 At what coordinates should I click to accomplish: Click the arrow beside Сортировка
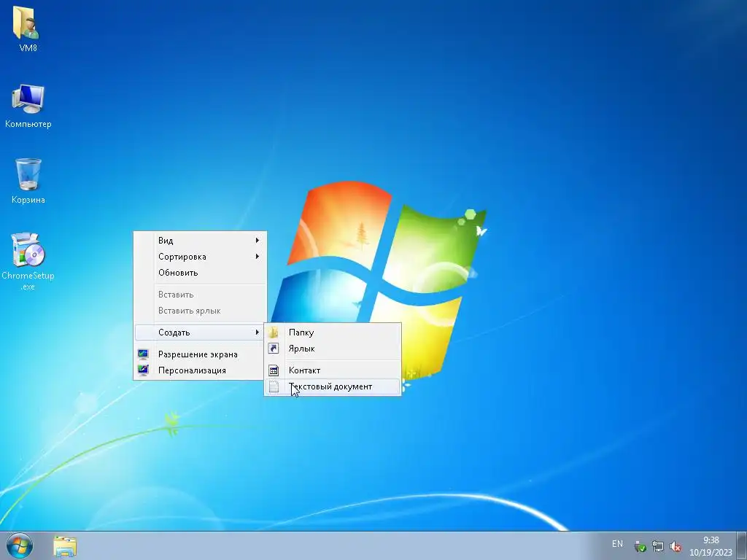[x=258, y=257]
